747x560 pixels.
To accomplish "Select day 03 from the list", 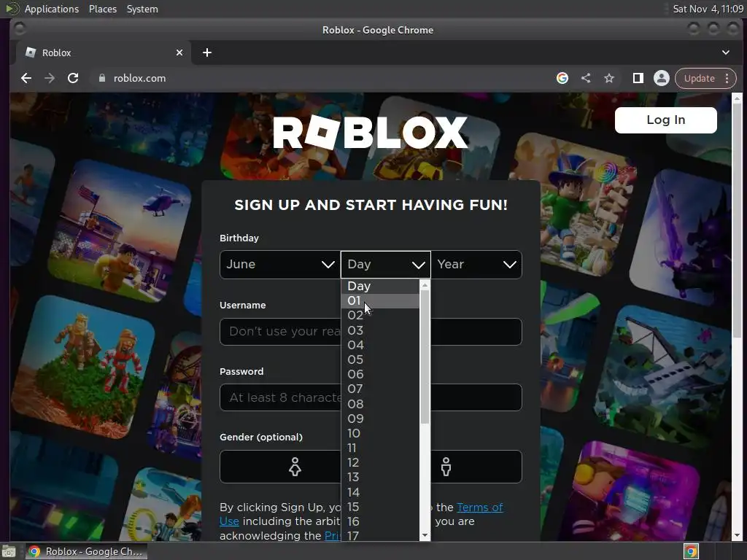I will point(380,330).
